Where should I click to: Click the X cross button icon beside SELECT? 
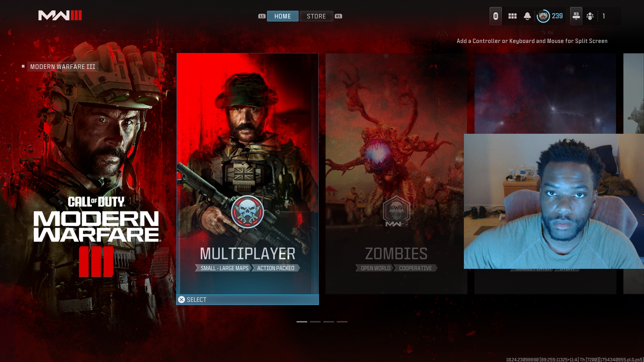pyautogui.click(x=181, y=300)
